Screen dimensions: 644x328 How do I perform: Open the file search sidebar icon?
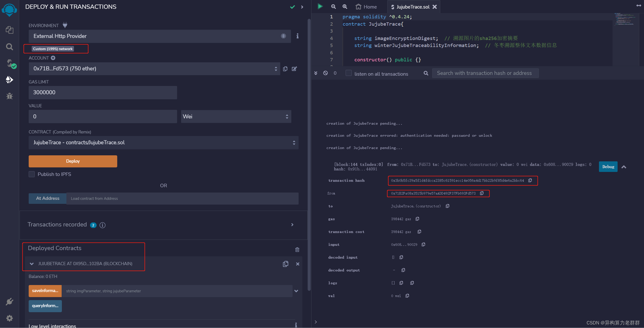(x=10, y=47)
